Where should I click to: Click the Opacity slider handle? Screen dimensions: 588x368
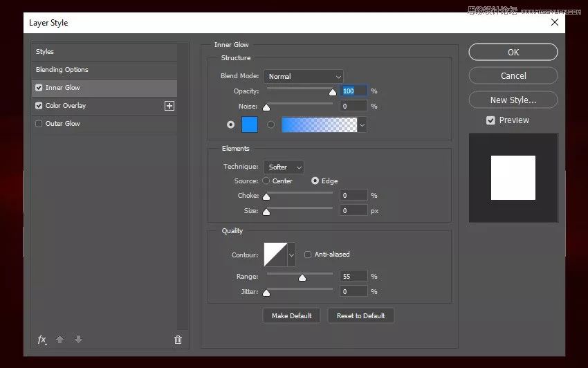tap(333, 92)
